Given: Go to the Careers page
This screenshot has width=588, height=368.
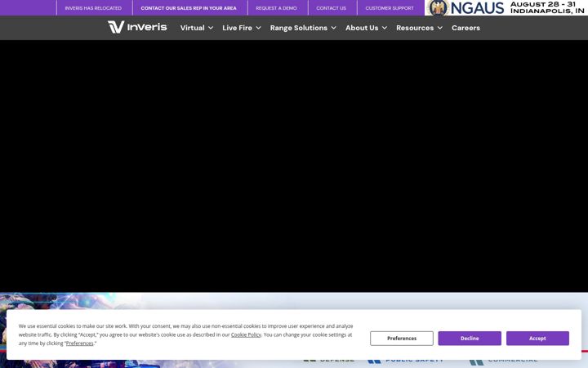Looking at the screenshot, I should pyautogui.click(x=465, y=28).
